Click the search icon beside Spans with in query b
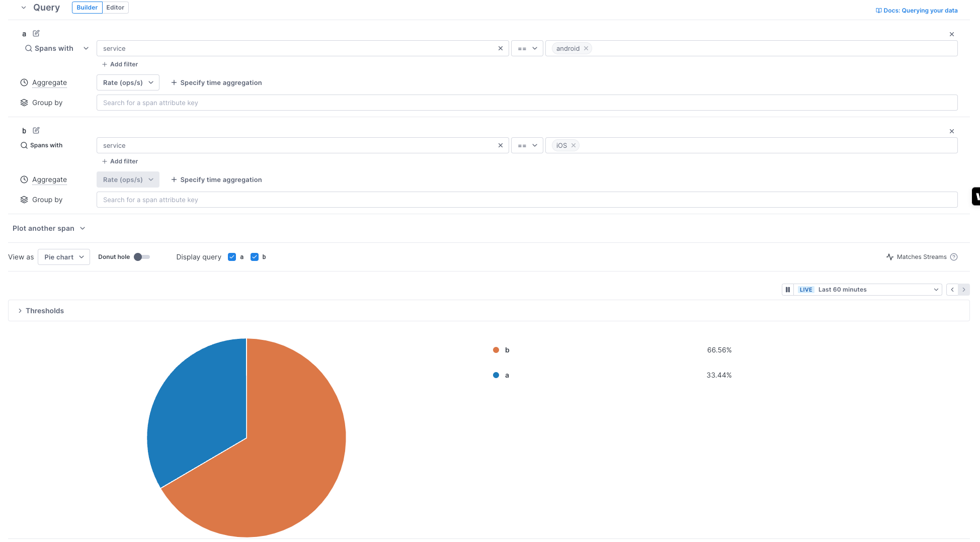980x542 pixels. (24, 145)
